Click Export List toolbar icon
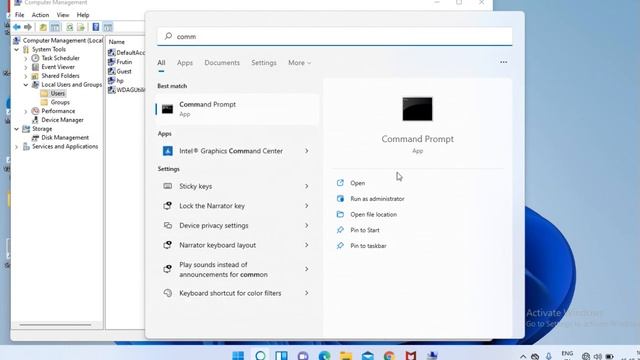The image size is (640, 360). pyautogui.click(x=81, y=27)
